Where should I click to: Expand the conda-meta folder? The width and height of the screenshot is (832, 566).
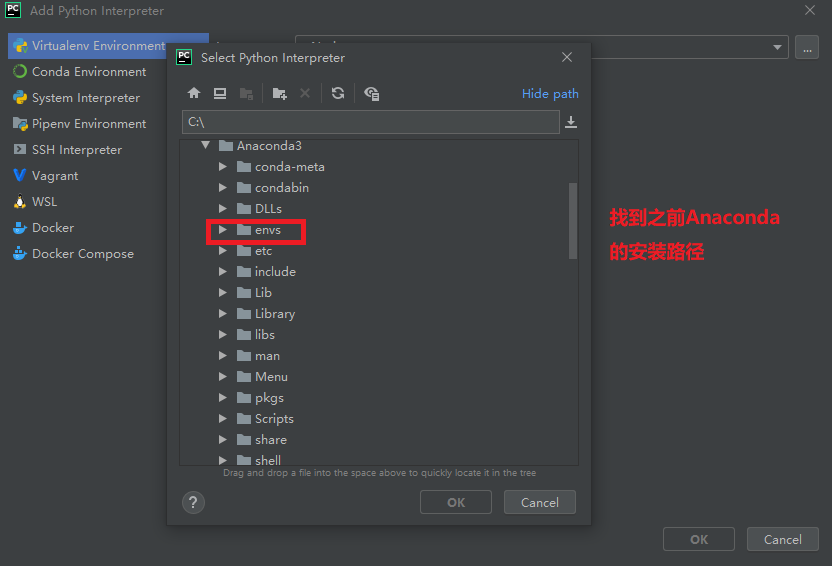point(223,167)
